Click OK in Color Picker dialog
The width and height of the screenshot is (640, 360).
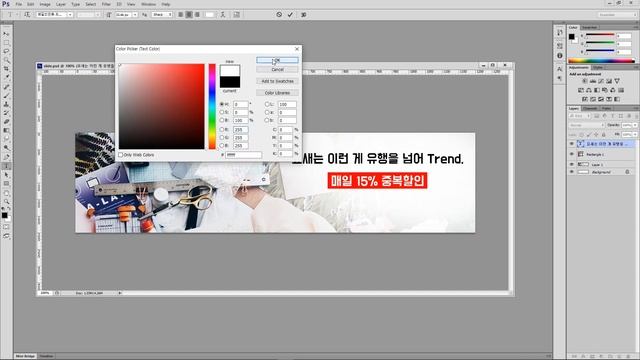278,60
